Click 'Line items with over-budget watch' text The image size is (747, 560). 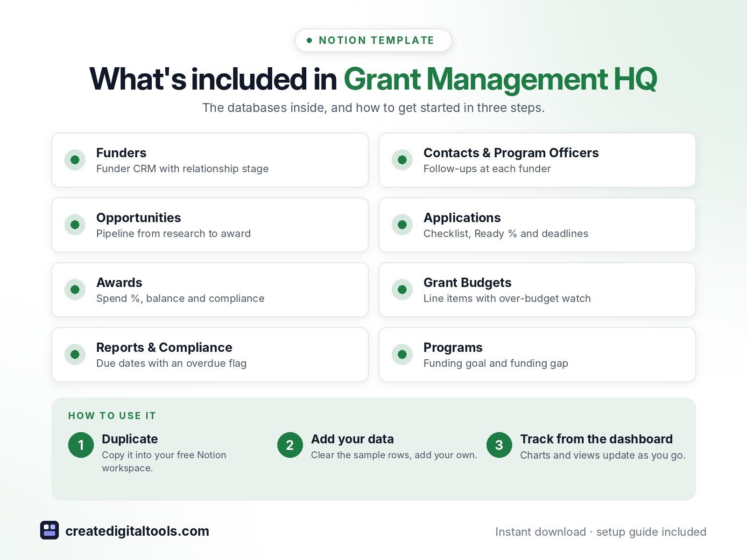point(507,299)
